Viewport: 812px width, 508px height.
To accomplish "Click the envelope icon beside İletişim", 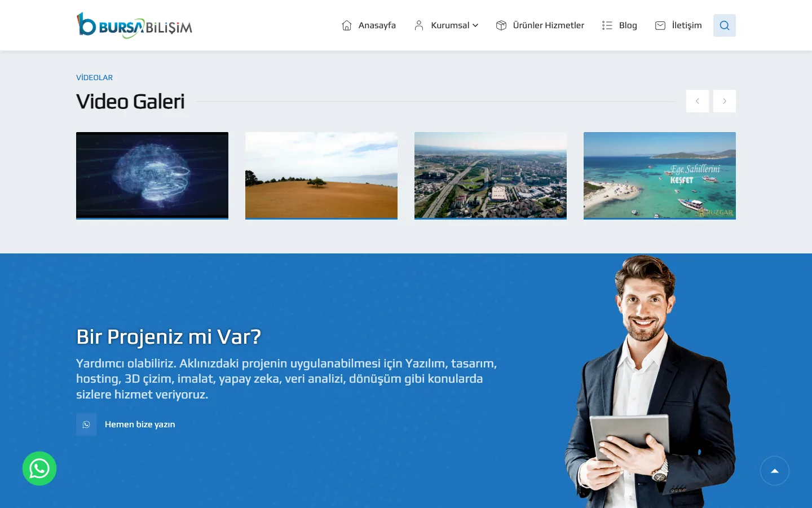I will [660, 25].
